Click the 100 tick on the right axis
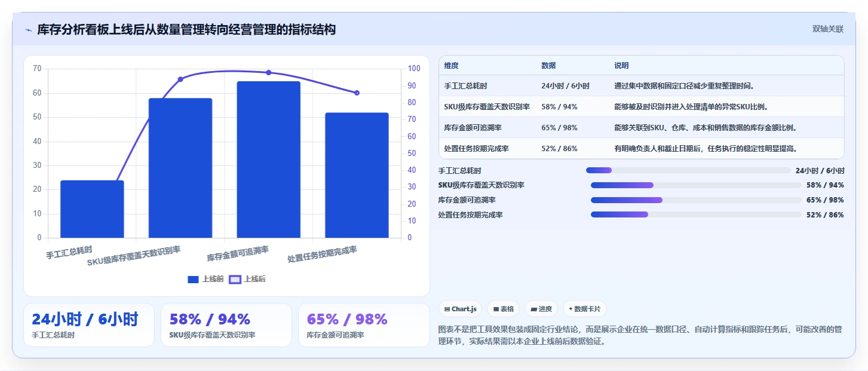This screenshot has height=371, width=868. [413, 69]
